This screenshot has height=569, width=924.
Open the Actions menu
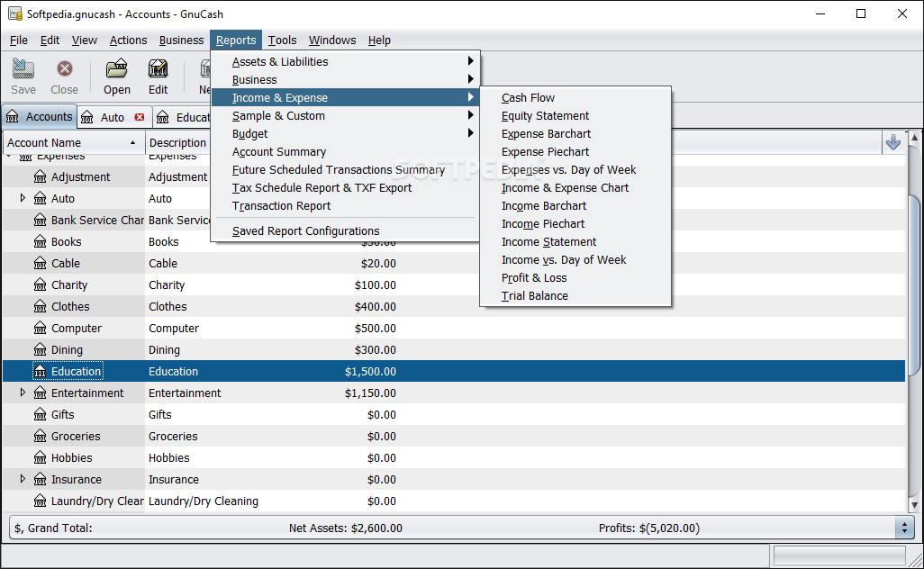(128, 40)
